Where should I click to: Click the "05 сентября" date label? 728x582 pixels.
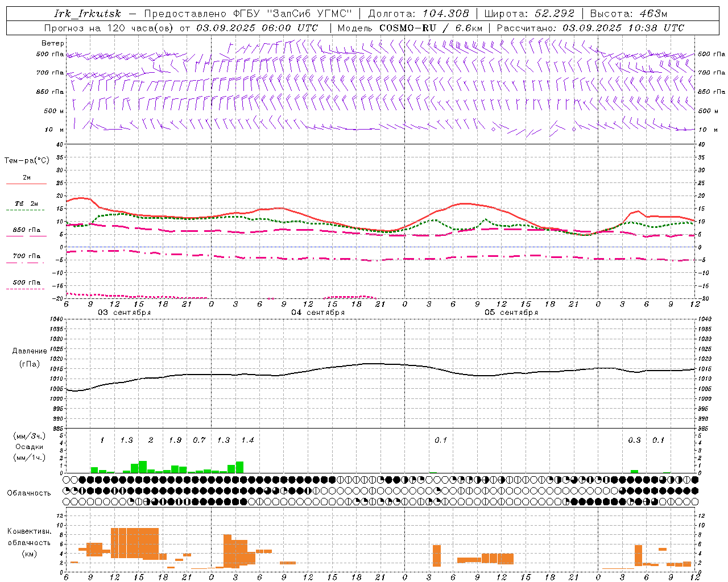pyautogui.click(x=511, y=313)
